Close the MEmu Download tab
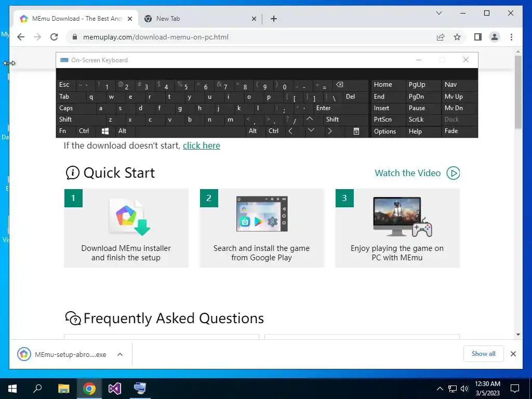This screenshot has height=399, width=532. coord(129,19)
